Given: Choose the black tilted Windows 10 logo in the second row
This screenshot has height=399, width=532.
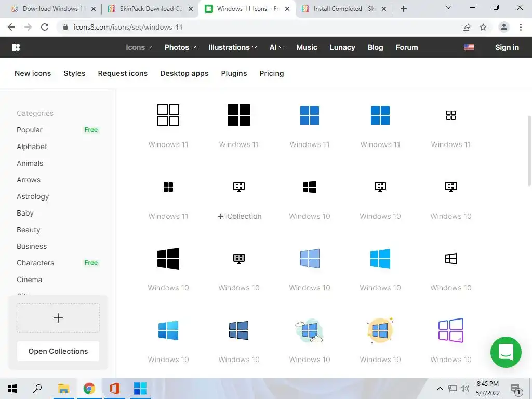Looking at the screenshot, I should click(310, 187).
